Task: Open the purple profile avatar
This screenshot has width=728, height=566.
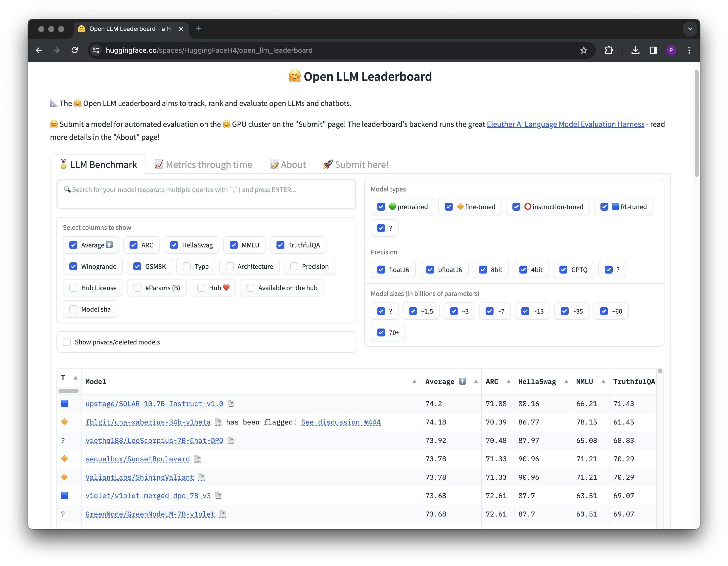Action: (671, 50)
